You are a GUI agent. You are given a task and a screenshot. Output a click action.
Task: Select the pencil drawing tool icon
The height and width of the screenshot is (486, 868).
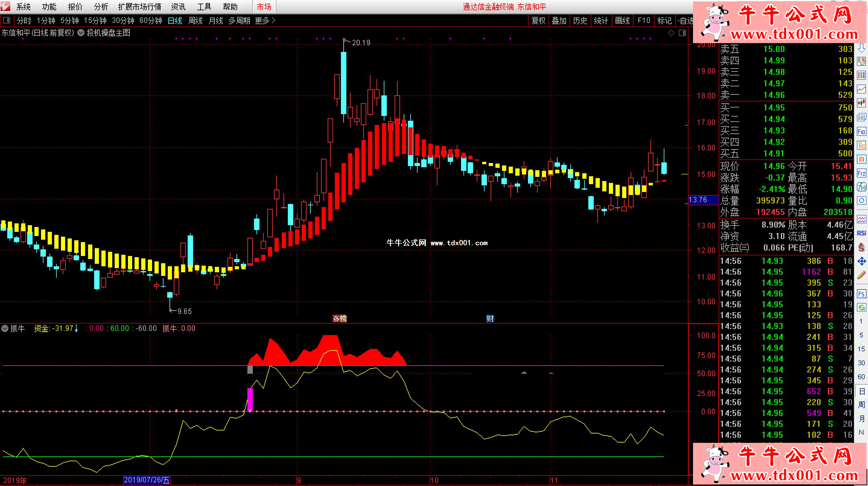[x=861, y=275]
